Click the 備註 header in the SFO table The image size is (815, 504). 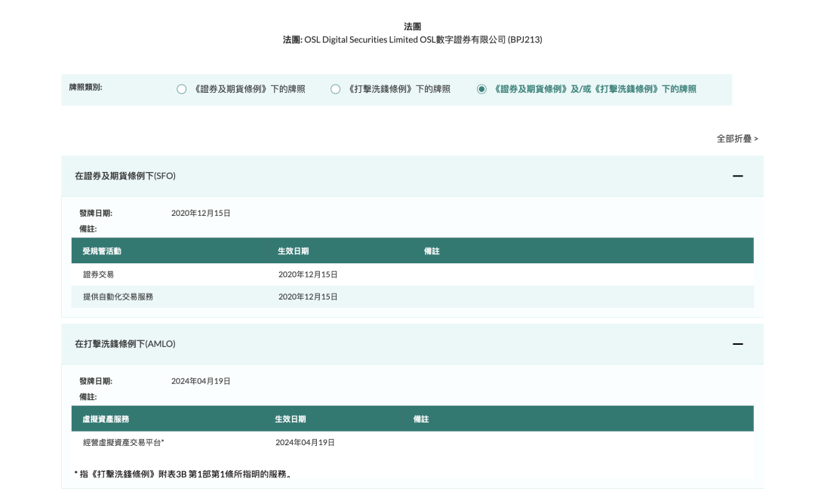pyautogui.click(x=432, y=251)
